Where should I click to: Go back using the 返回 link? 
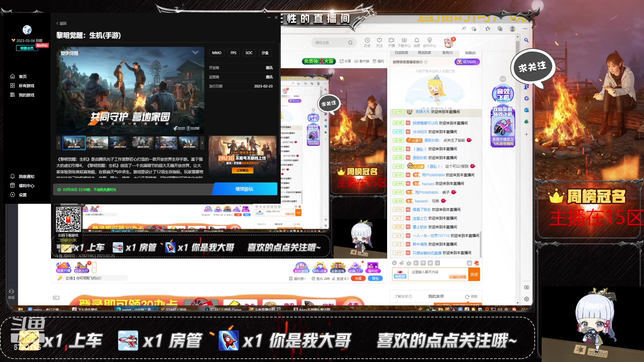(x=61, y=23)
